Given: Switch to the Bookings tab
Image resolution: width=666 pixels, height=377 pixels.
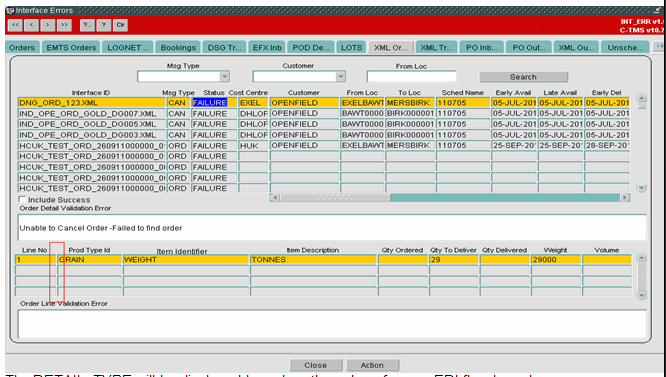Looking at the screenshot, I should tap(178, 48).
